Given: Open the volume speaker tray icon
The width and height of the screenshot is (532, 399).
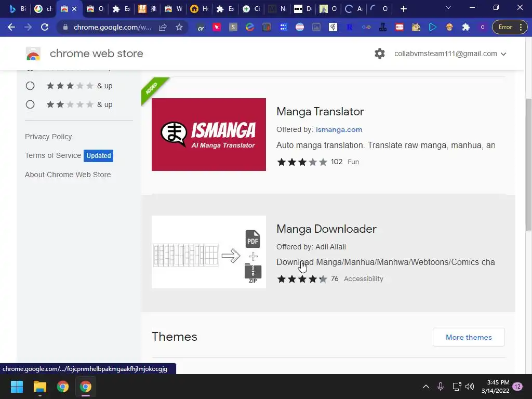Looking at the screenshot, I should click(470, 387).
